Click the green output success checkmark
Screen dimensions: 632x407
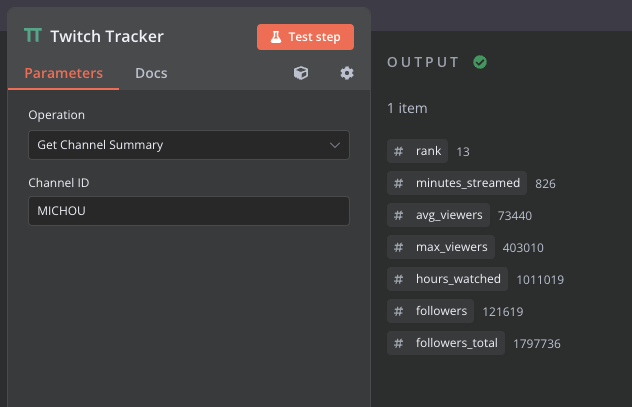(480, 62)
